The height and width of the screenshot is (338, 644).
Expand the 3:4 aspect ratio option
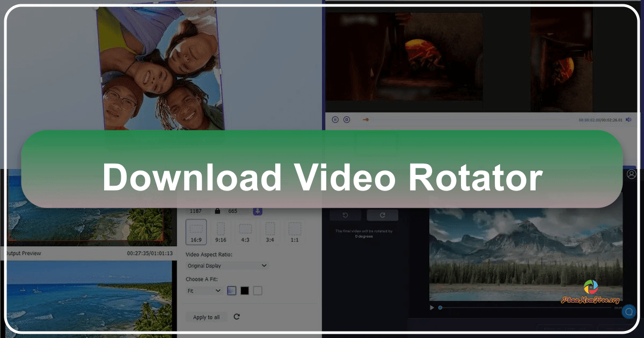(x=270, y=232)
